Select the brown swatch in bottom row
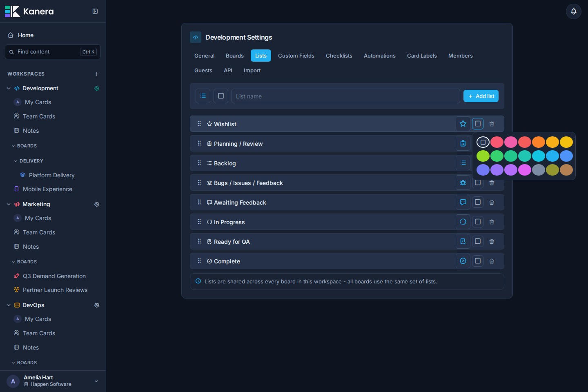Image resolution: width=588 pixels, height=392 pixels. [x=566, y=170]
